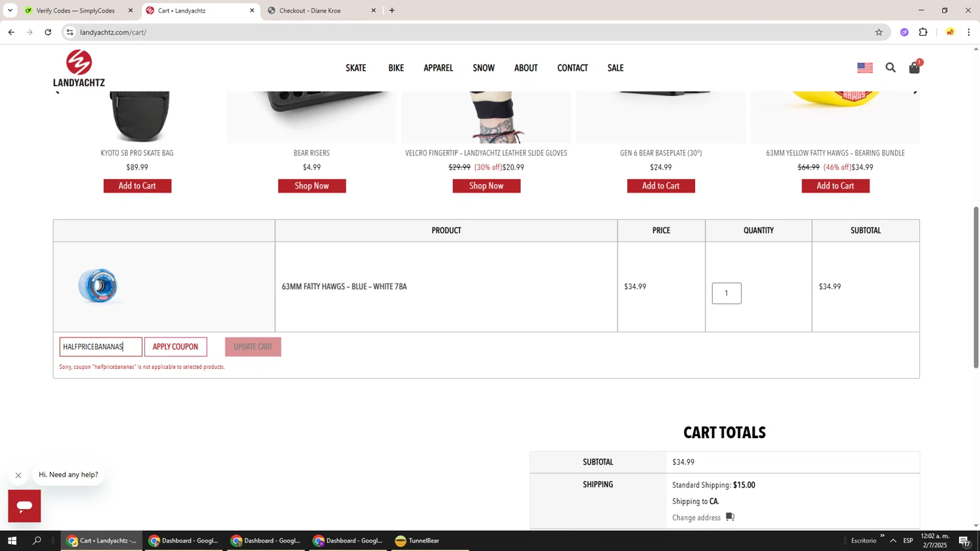
Task: Open Gen 6 Bear Baseplate title
Action: coord(661,153)
